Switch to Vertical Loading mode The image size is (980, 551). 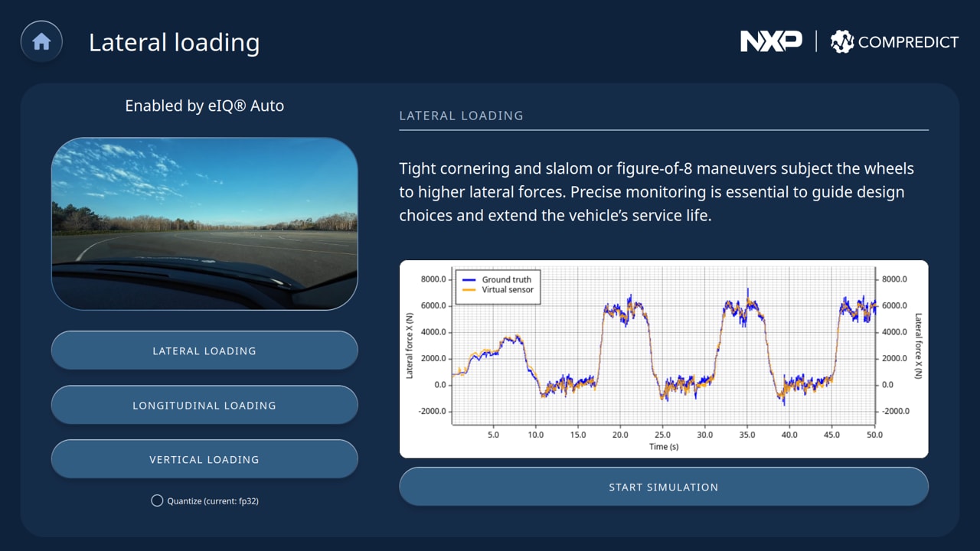click(x=204, y=459)
